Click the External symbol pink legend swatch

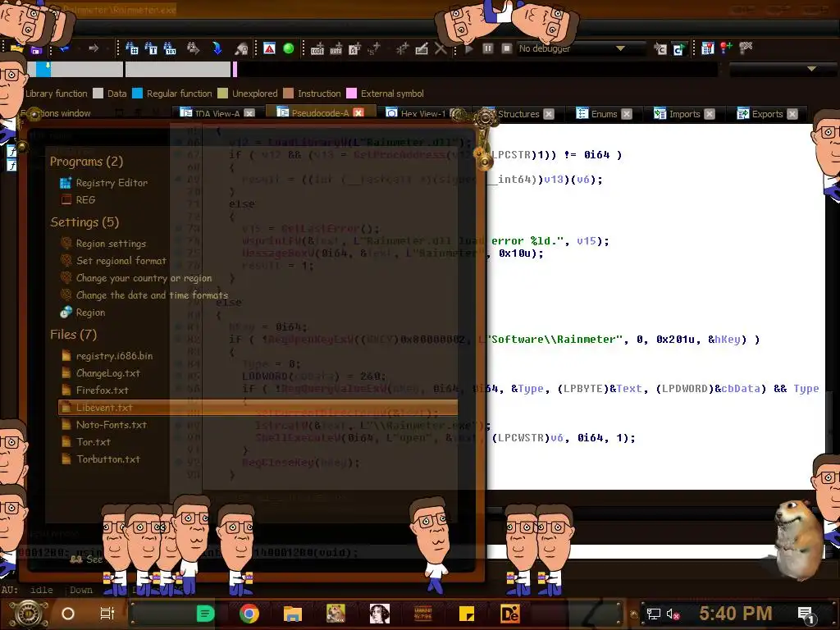pos(351,94)
